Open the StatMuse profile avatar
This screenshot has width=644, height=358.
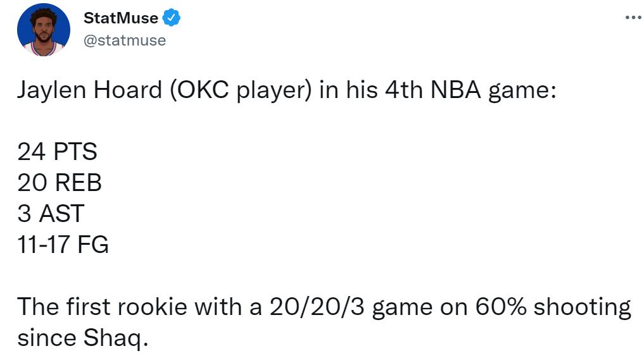(x=43, y=30)
